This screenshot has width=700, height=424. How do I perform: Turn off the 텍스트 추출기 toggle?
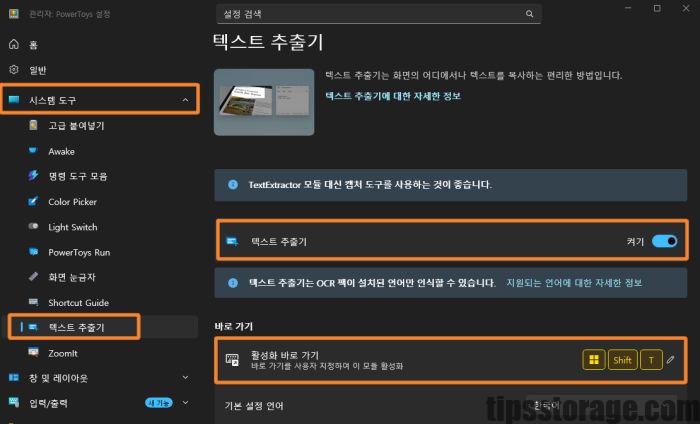(664, 241)
